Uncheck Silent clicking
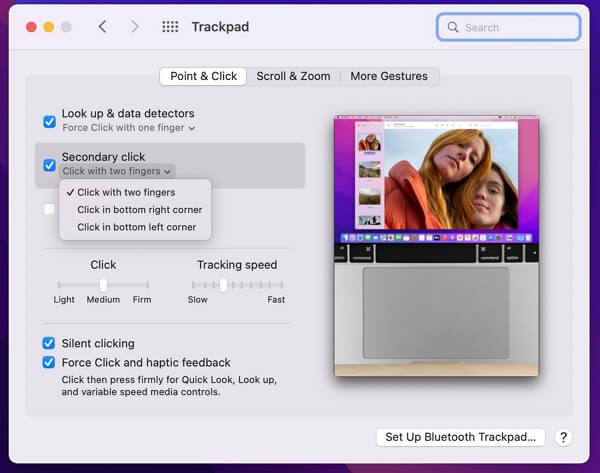The image size is (600, 473). (x=49, y=343)
